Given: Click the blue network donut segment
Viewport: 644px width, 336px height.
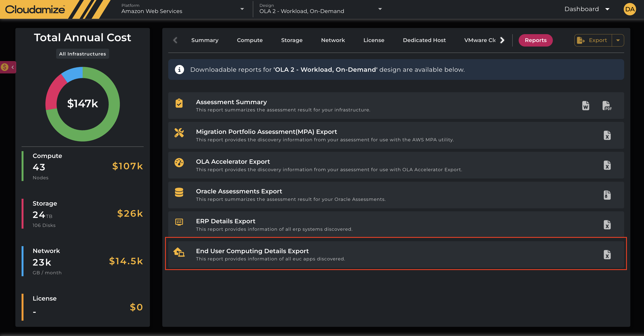Looking at the screenshot, I should tap(73, 73).
